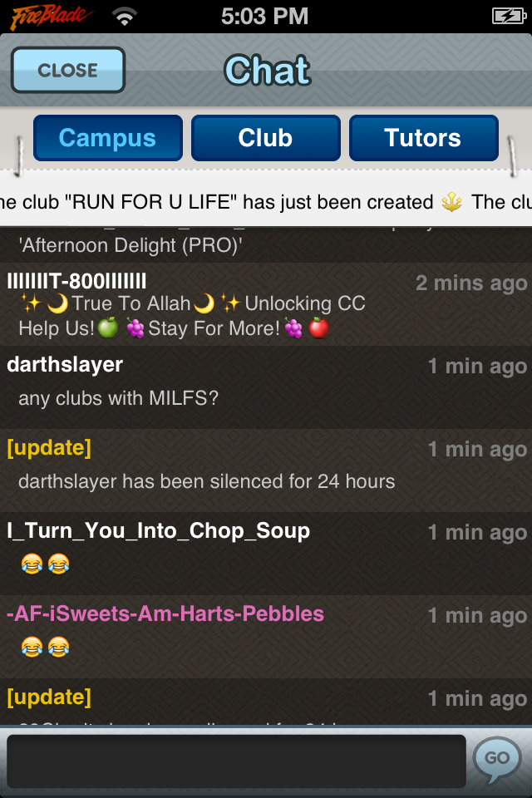Tap the Wi-Fi signal icon in status bar

(124, 17)
